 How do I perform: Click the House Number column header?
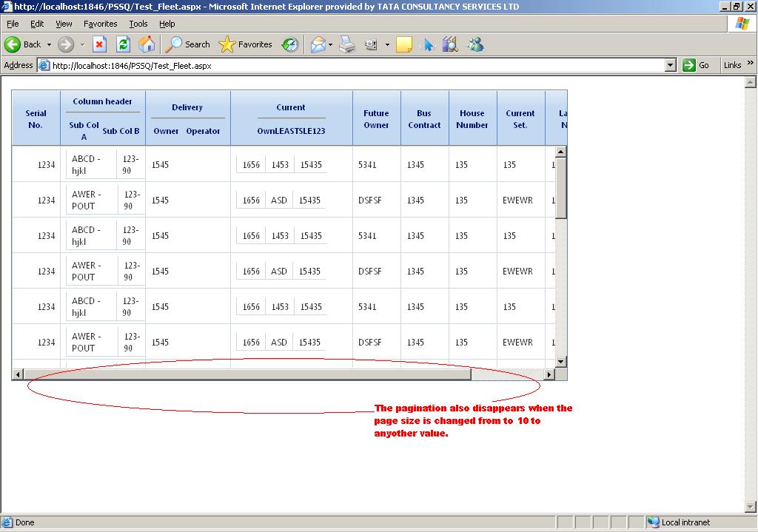pyautogui.click(x=472, y=119)
